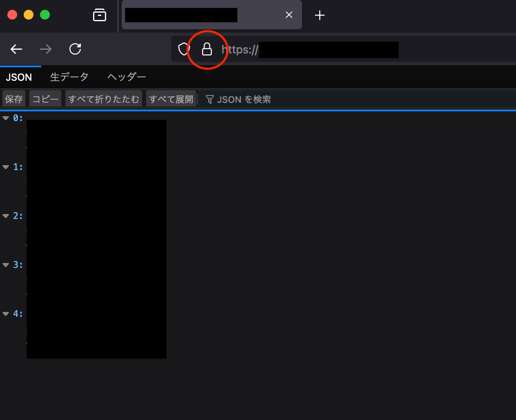The image size is (516, 420).
Task: Open a new tab with the plus button
Action: coord(320,15)
